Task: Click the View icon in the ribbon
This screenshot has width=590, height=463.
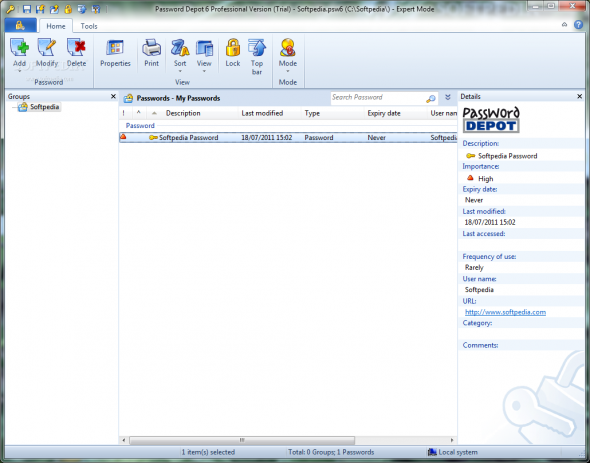Action: pos(204,48)
